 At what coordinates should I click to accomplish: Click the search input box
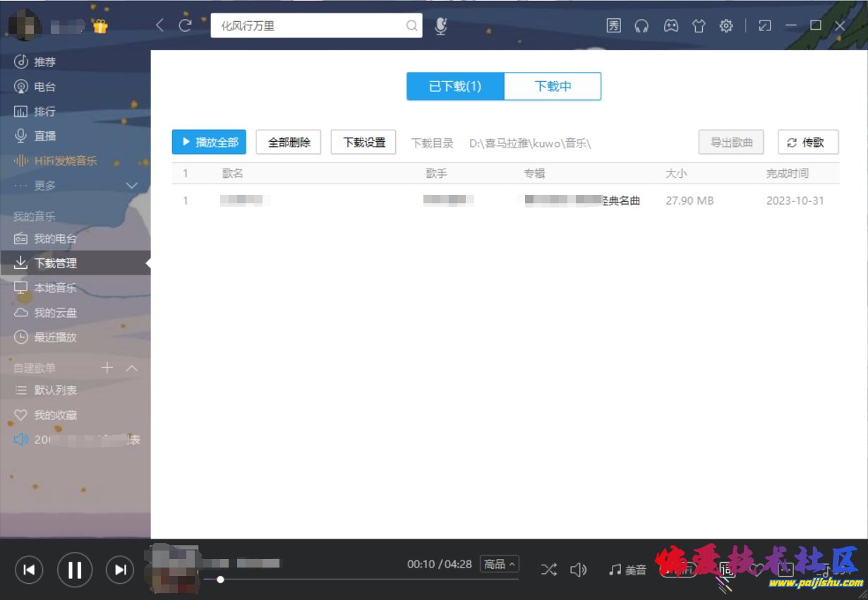click(311, 25)
